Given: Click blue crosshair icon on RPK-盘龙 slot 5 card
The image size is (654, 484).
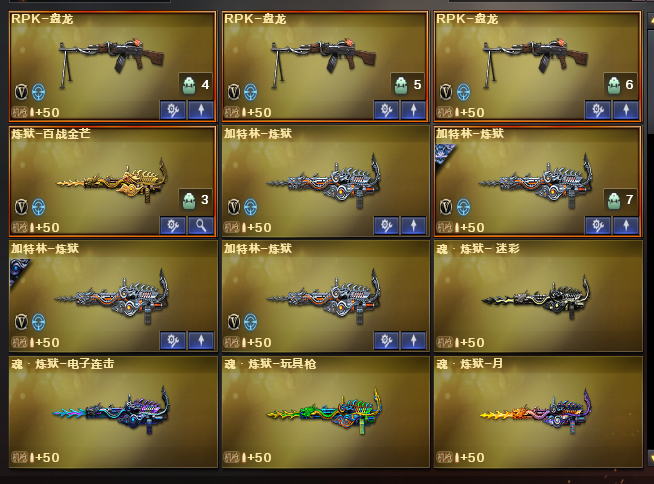Looking at the screenshot, I should pyautogui.click(x=251, y=92).
